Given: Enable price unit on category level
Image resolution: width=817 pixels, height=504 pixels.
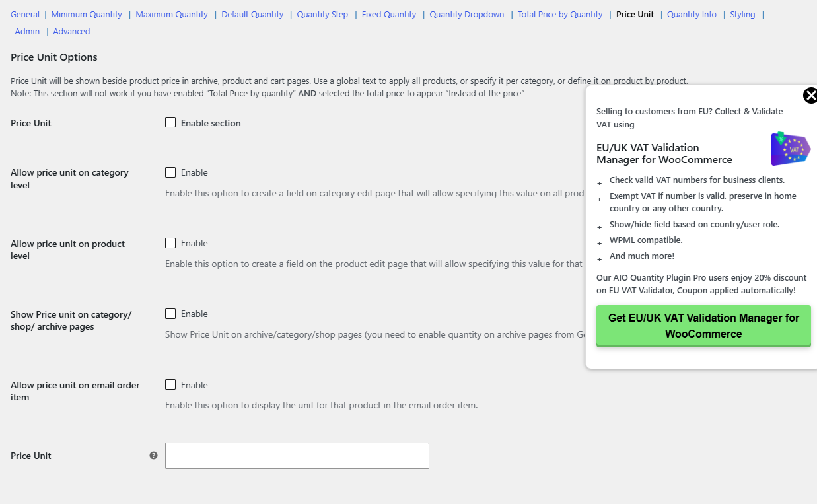Looking at the screenshot, I should (x=170, y=172).
